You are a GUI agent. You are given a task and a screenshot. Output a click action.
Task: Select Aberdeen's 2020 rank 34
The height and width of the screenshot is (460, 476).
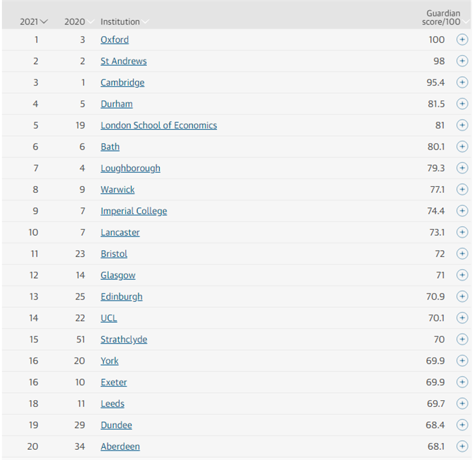80,446
